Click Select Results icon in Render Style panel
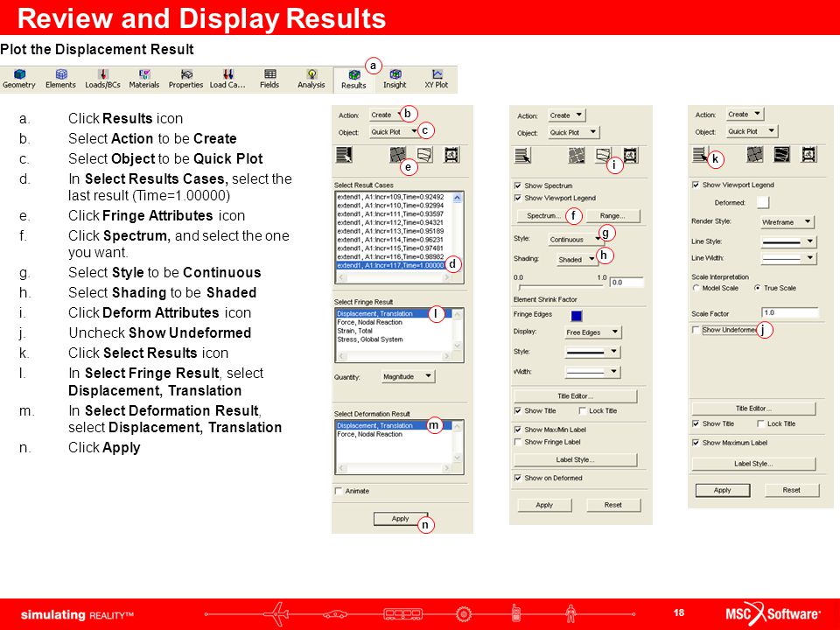The height and width of the screenshot is (630, 840). click(x=700, y=155)
